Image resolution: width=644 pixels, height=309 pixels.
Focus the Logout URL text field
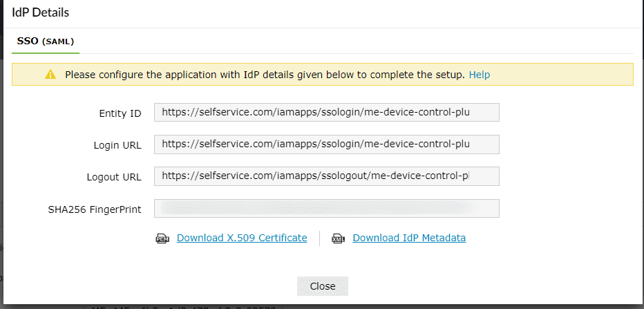tap(326, 176)
